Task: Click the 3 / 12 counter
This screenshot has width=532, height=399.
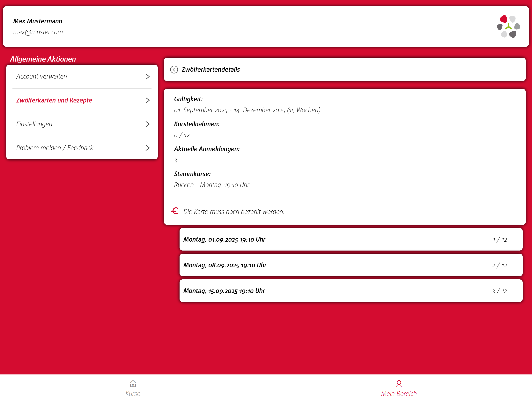Action: [499, 291]
